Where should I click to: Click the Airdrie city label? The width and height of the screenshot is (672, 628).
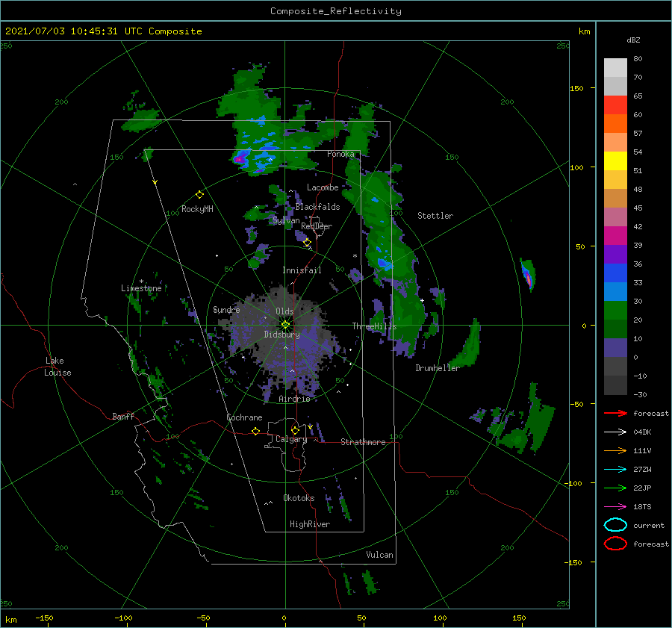(x=294, y=399)
